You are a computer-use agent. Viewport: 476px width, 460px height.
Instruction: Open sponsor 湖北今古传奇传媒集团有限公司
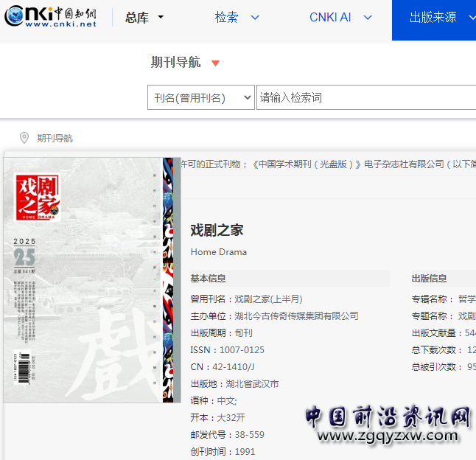click(296, 316)
